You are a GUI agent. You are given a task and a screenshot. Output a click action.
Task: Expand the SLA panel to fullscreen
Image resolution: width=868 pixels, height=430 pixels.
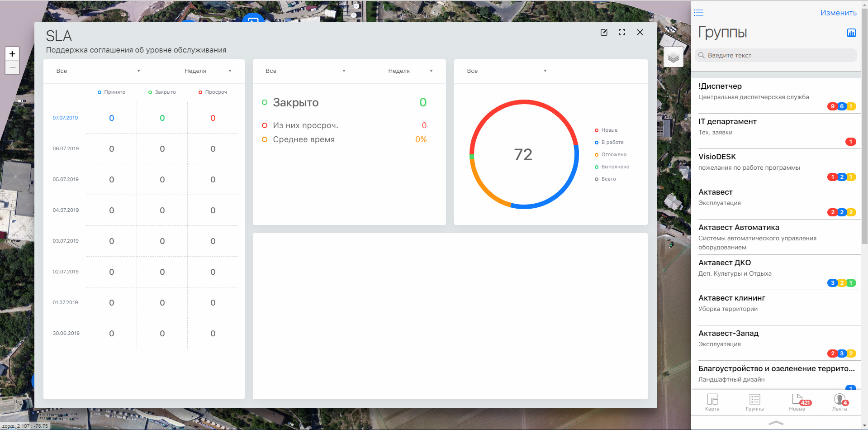(622, 32)
